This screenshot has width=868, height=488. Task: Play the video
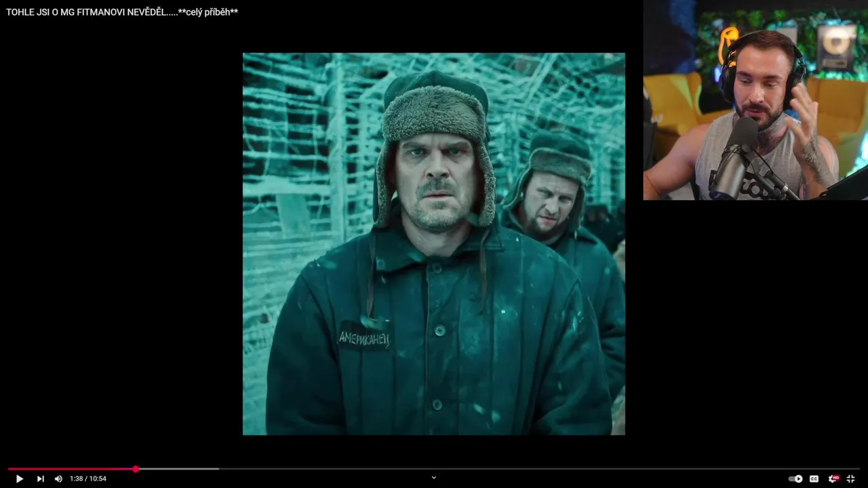tap(19, 479)
